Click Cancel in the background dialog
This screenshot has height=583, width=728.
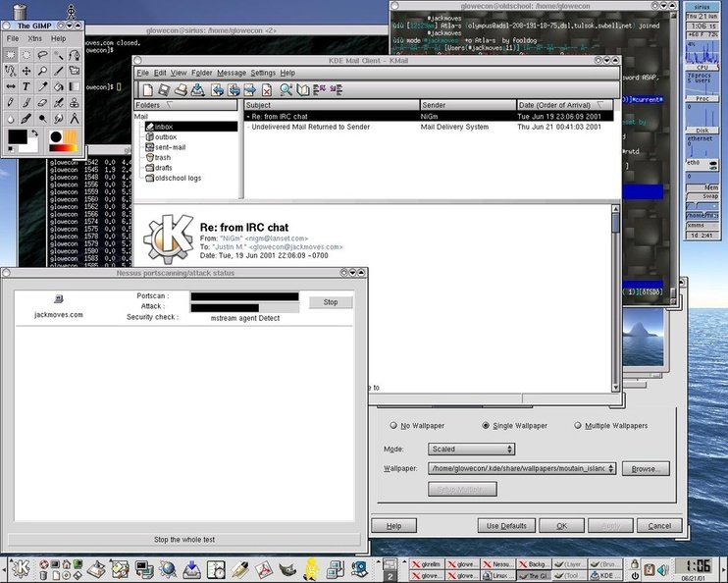pyautogui.click(x=659, y=526)
